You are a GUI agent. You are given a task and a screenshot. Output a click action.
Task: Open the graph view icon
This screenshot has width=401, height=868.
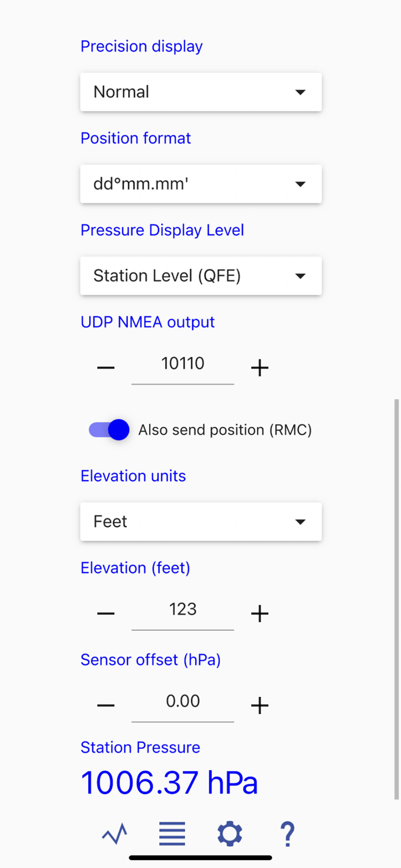(115, 834)
